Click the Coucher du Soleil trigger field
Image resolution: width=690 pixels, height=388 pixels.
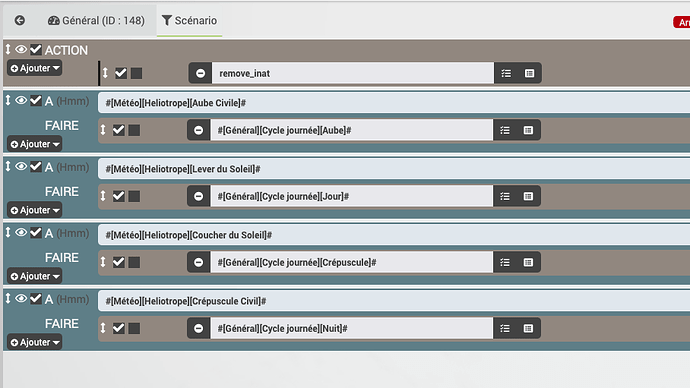(394, 235)
